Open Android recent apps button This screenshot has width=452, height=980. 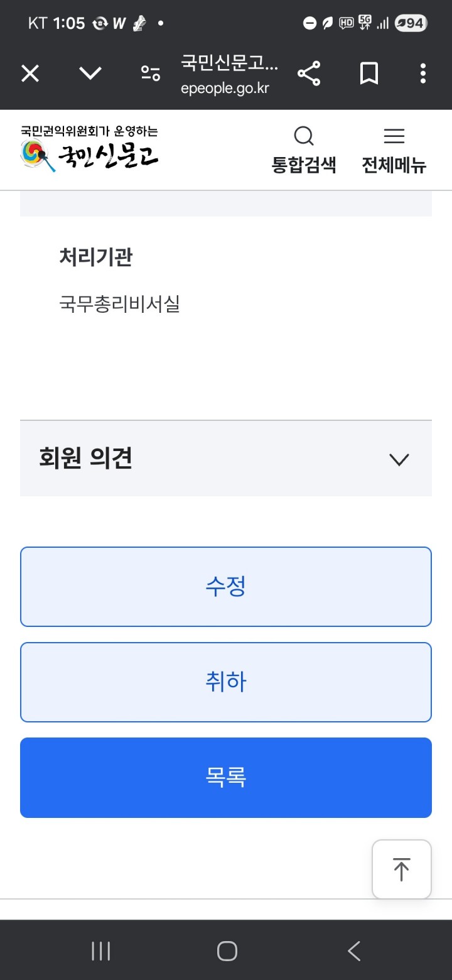(100, 951)
